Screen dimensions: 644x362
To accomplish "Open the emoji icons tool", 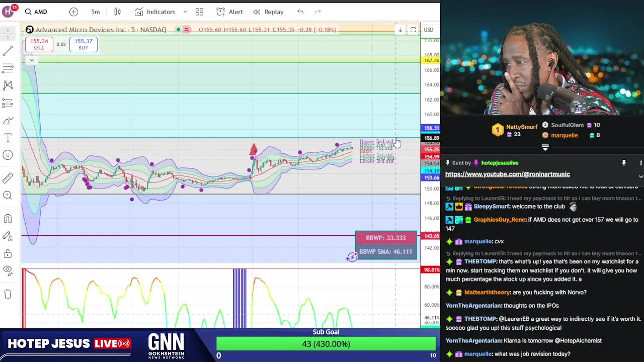I will click(8, 155).
